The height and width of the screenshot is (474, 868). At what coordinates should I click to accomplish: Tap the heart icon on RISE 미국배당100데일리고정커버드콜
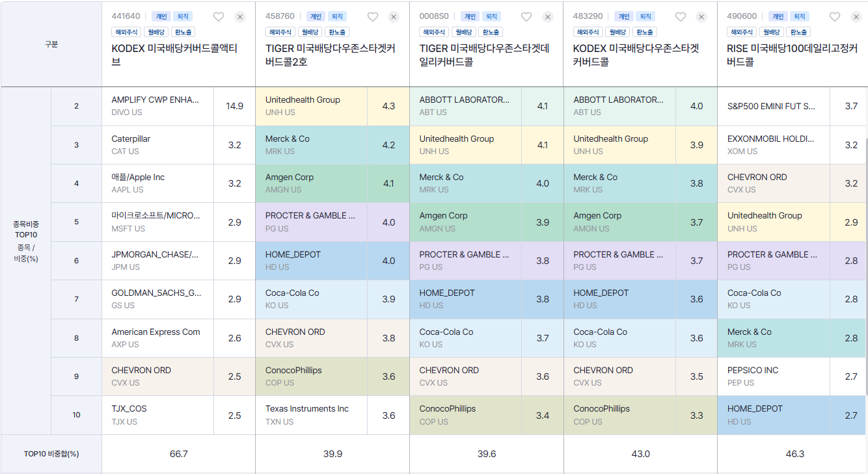point(835,17)
